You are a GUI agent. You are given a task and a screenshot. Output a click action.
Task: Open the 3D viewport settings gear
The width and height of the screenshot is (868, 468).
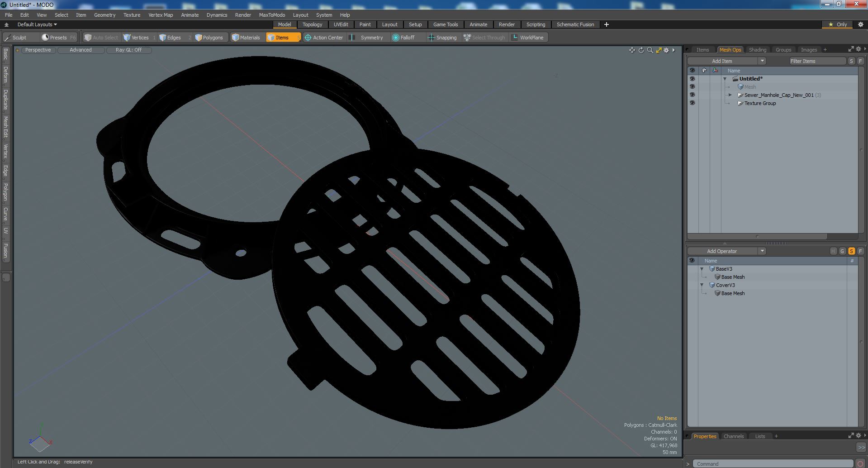click(x=666, y=50)
